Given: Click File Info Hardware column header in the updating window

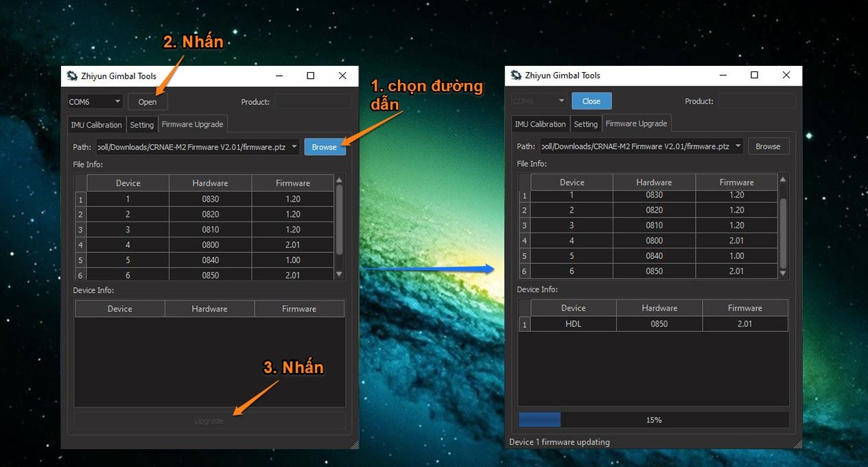Looking at the screenshot, I should click(x=654, y=182).
